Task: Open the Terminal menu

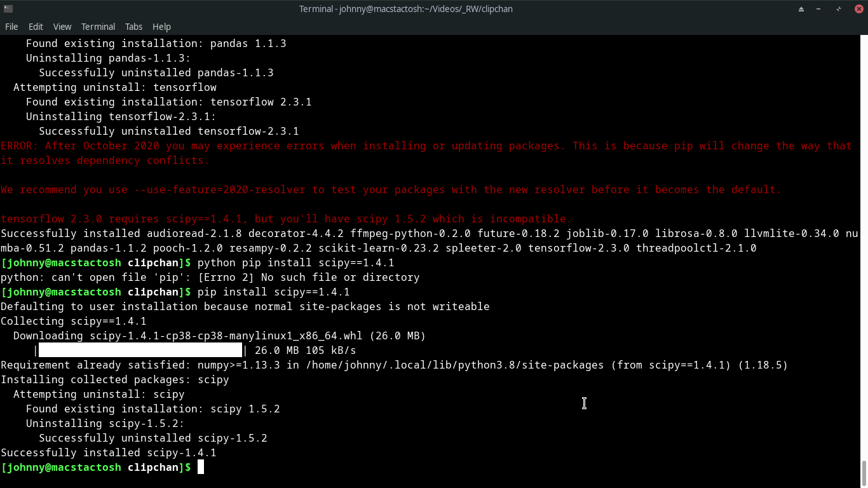Action: 98,27
